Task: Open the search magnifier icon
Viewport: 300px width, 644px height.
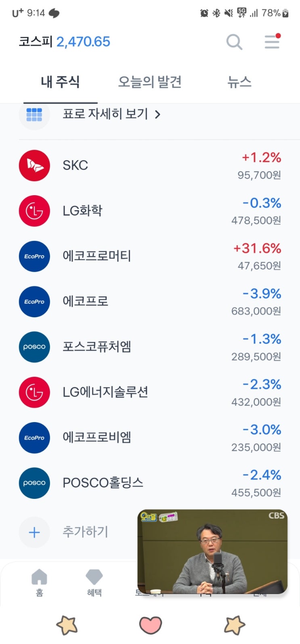Action: [x=234, y=42]
